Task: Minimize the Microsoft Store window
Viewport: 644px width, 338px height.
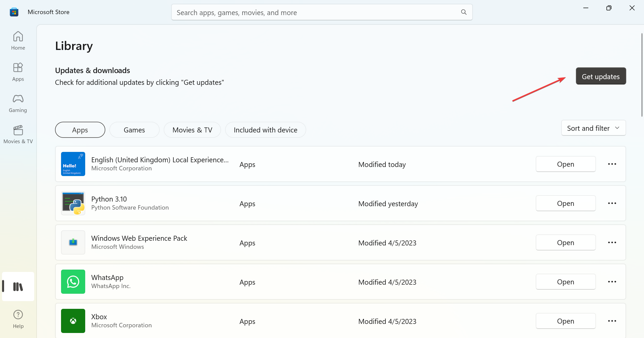Action: [x=586, y=8]
